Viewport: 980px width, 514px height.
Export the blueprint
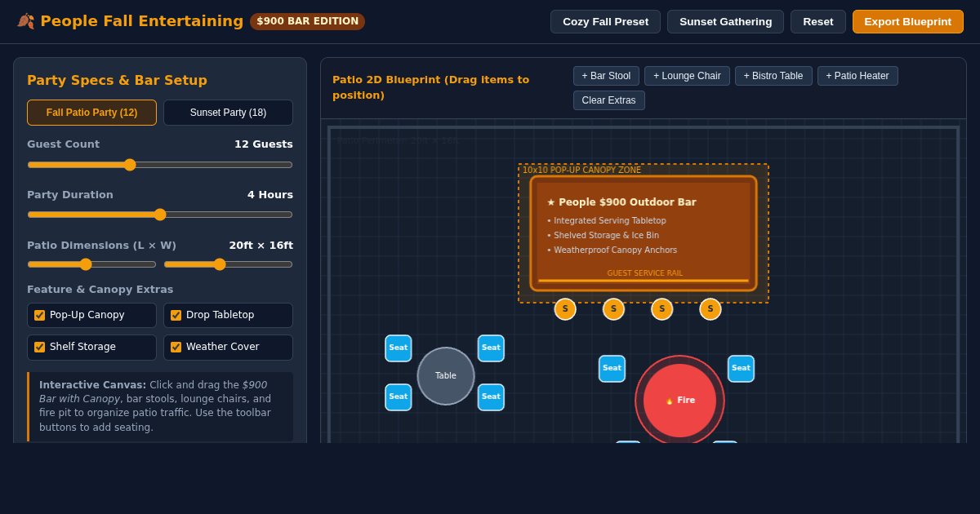tap(907, 21)
